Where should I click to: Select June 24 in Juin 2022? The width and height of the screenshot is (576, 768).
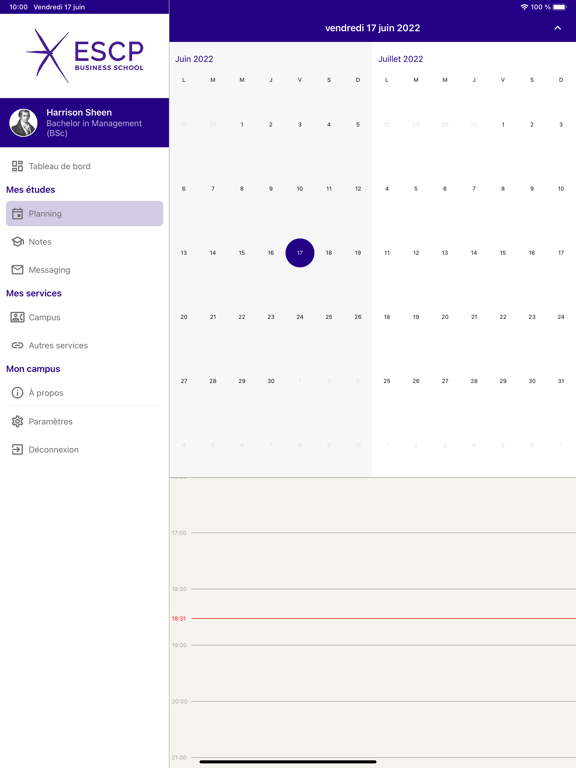[300, 317]
